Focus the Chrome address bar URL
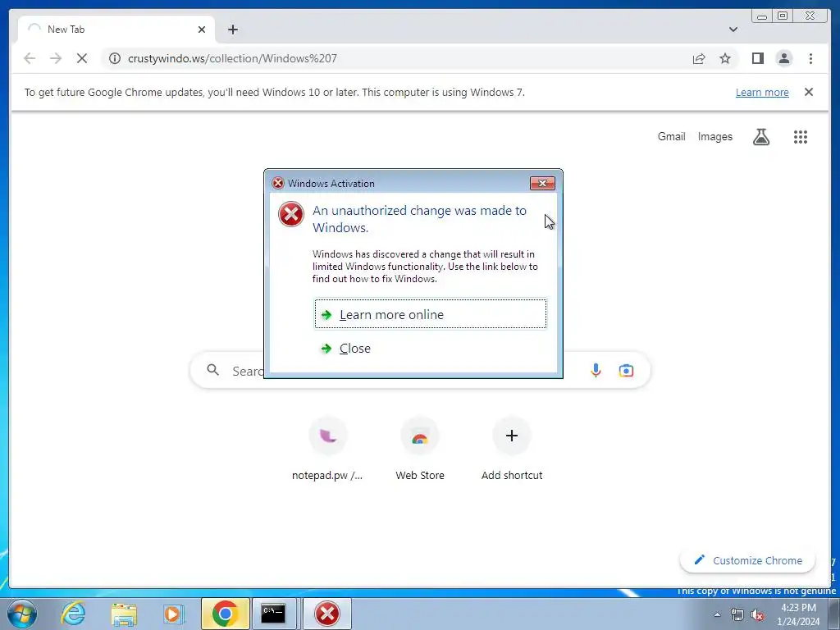This screenshot has height=630, width=840. click(x=232, y=58)
